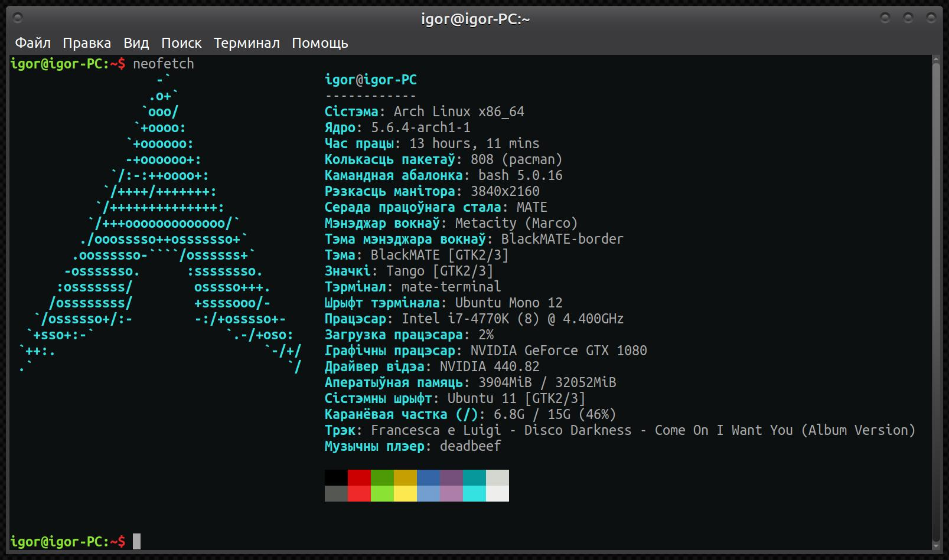Click memory '3904MiB / 32052MiB'
949x560 pixels.
(547, 382)
